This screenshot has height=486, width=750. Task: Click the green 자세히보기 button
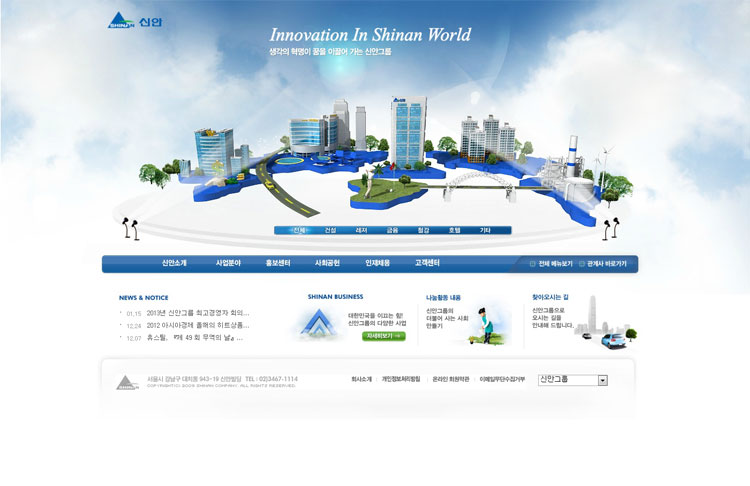click(x=384, y=336)
